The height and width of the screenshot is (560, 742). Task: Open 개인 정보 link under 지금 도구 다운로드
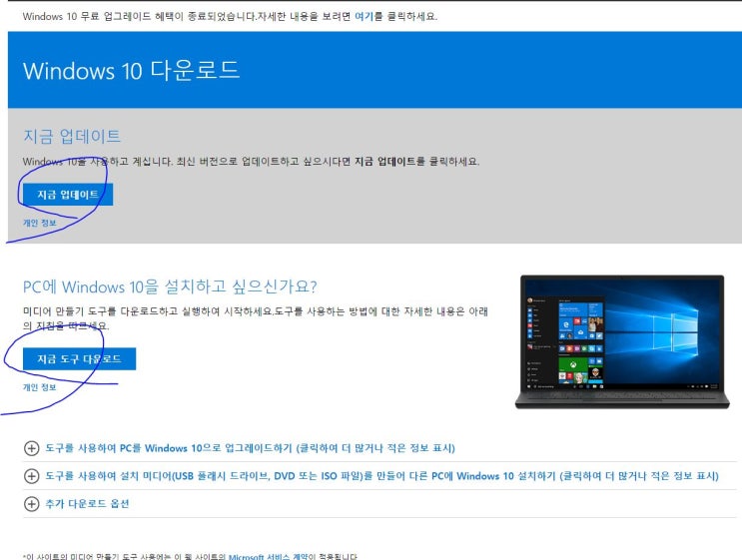coord(40,387)
